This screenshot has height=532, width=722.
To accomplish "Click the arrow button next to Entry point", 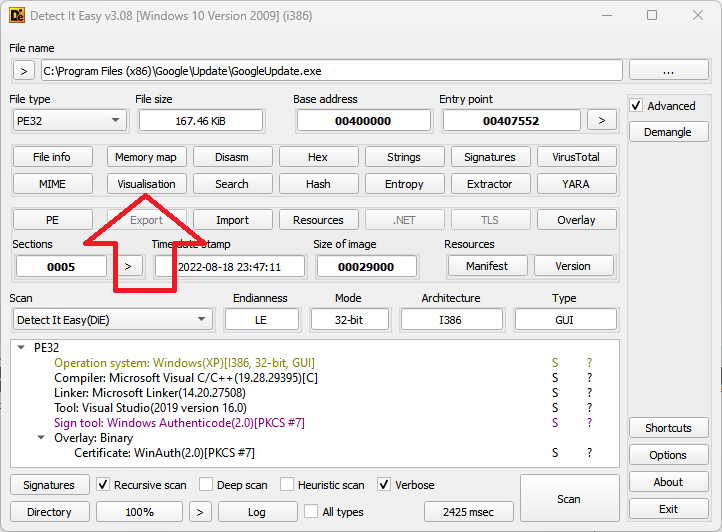I will (601, 121).
